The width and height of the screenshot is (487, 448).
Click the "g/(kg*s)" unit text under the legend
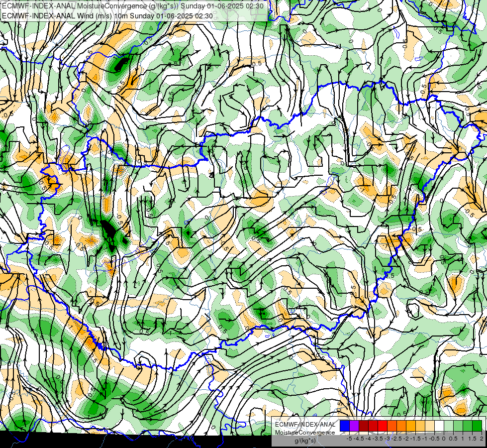click(305, 441)
